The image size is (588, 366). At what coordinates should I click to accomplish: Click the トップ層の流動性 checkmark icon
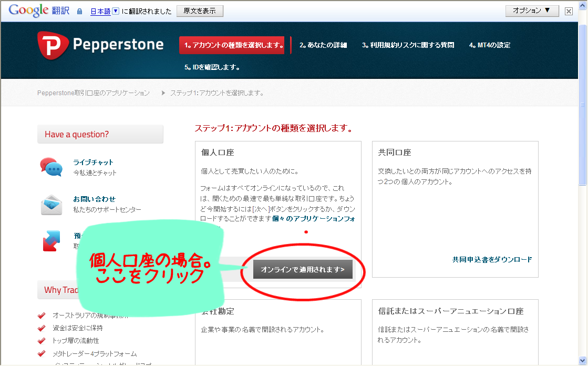click(42, 341)
